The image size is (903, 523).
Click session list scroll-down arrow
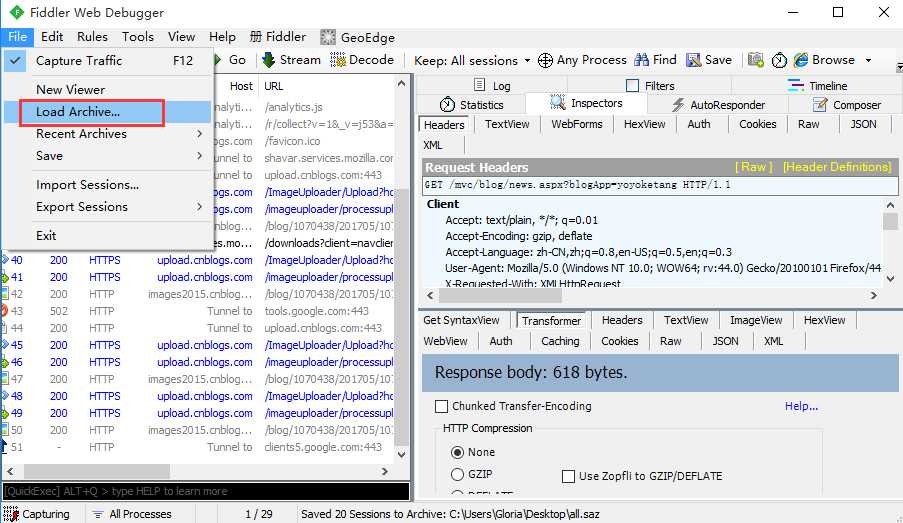(401, 454)
